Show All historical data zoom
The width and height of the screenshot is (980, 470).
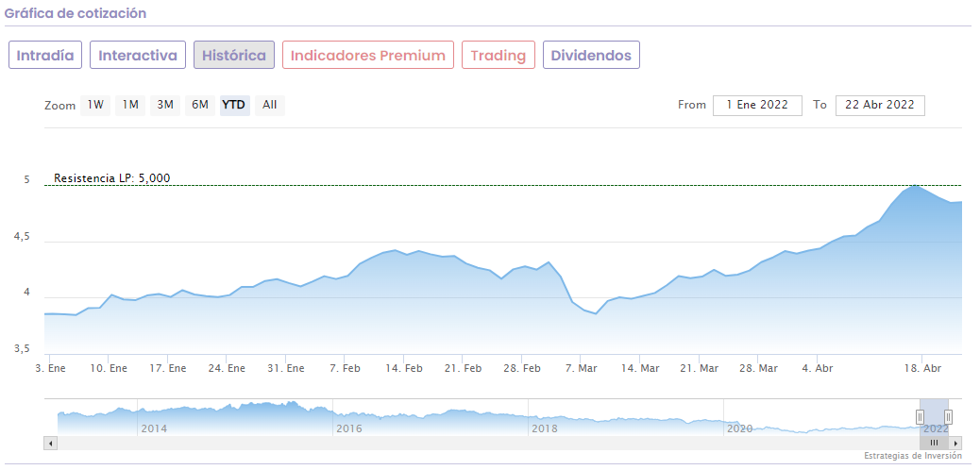[270, 105]
